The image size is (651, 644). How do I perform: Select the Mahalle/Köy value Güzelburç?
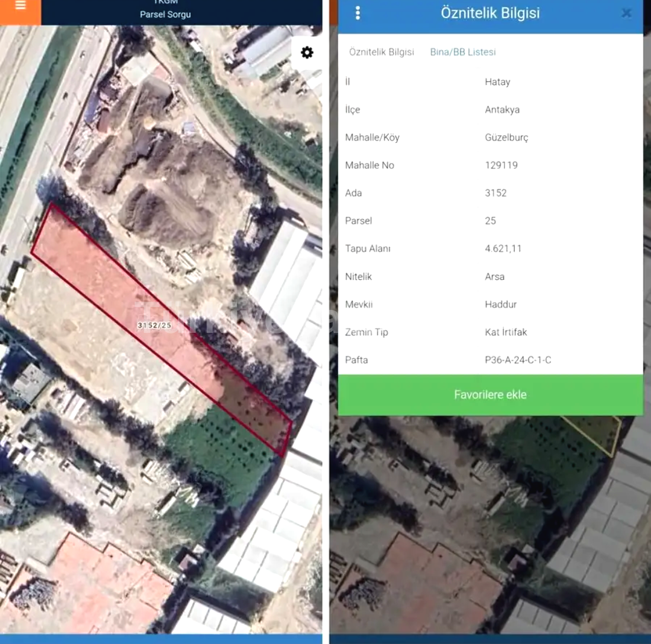(506, 137)
